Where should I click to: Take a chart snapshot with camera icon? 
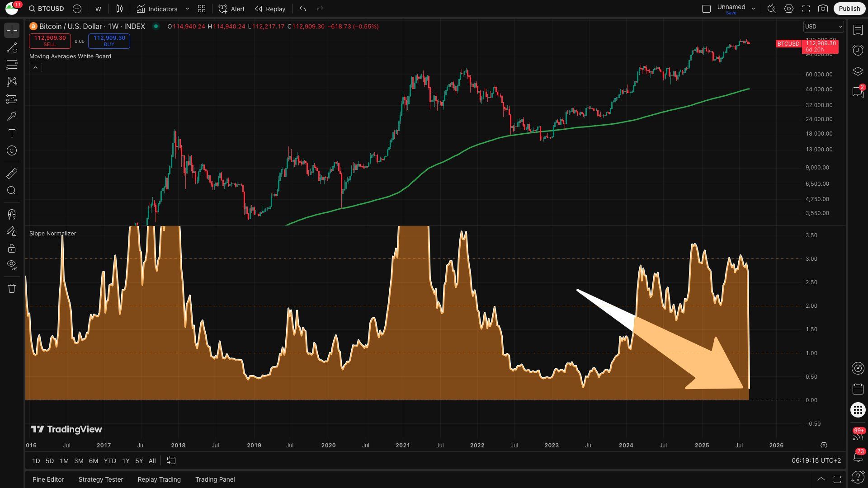tap(823, 9)
